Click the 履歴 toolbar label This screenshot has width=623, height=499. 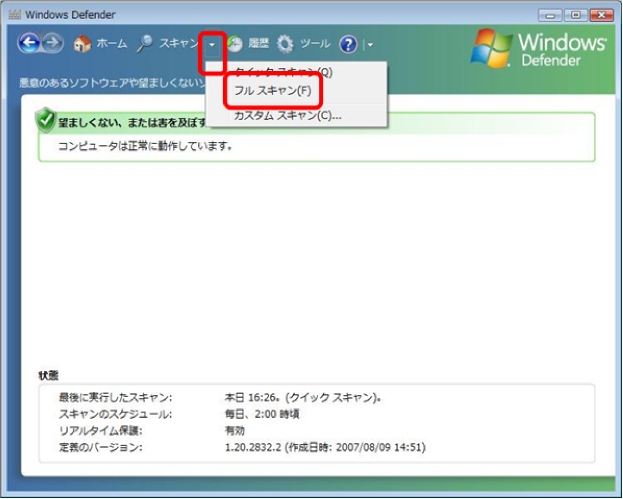coord(258,45)
